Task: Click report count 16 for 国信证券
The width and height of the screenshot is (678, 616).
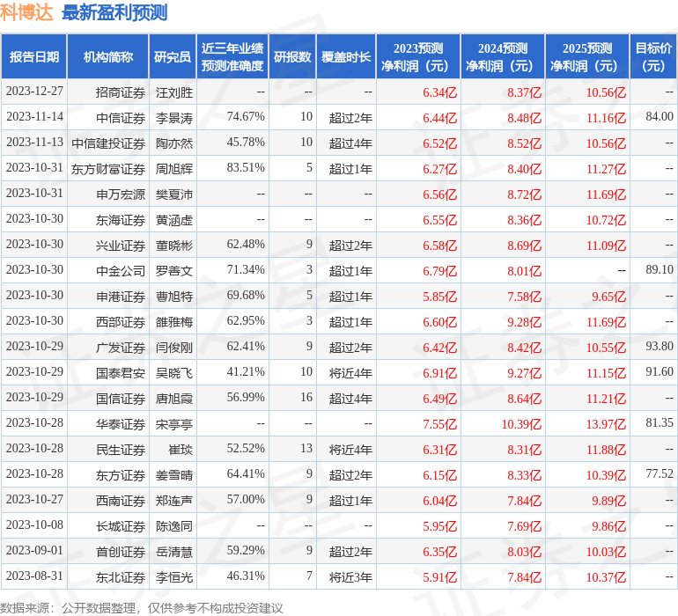Action: (306, 397)
